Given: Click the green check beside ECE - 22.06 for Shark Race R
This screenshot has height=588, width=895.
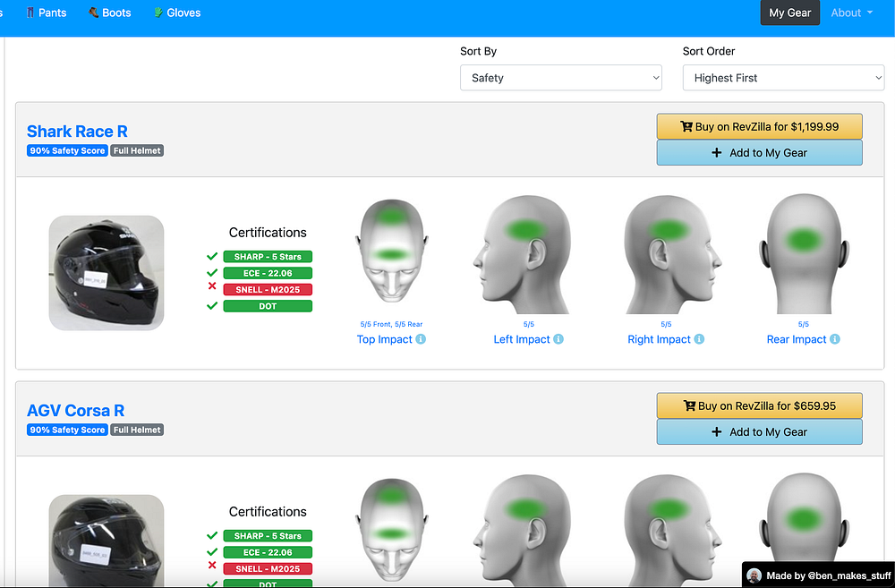Looking at the screenshot, I should [x=212, y=273].
